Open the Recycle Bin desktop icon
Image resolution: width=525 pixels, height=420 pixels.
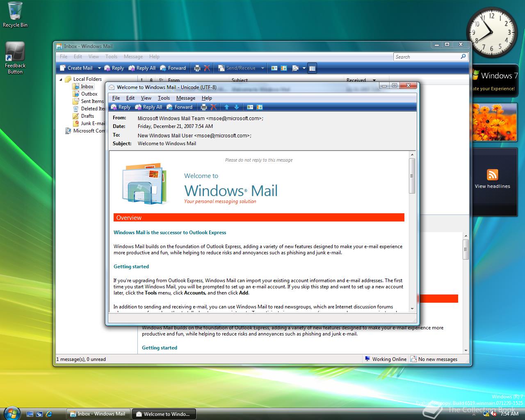point(15,15)
